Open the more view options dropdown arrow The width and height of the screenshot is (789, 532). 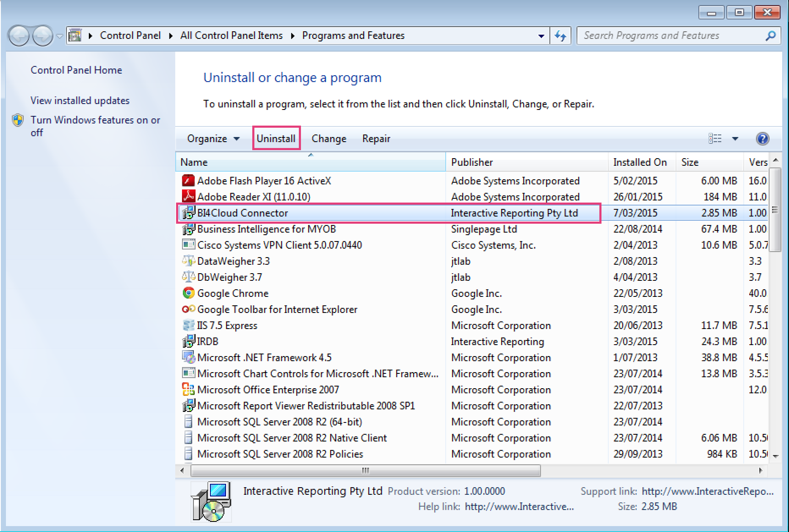pos(735,139)
